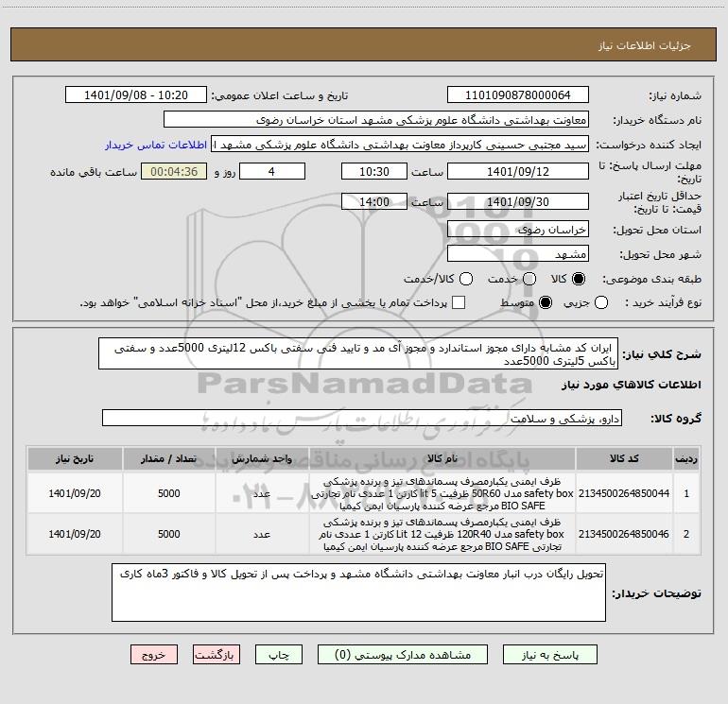Viewport: 728px width, 704px height.
Task: Click the بازگشت back button
Action: [217, 655]
